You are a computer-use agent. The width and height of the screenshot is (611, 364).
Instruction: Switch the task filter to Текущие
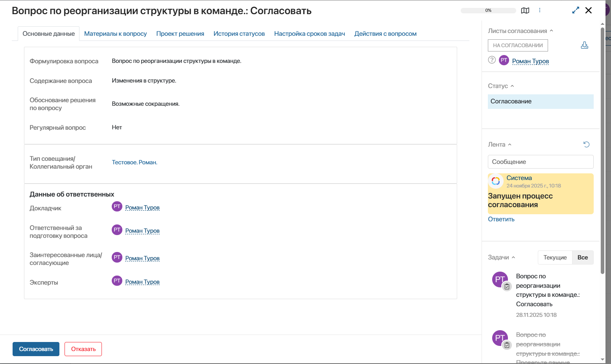pyautogui.click(x=555, y=257)
